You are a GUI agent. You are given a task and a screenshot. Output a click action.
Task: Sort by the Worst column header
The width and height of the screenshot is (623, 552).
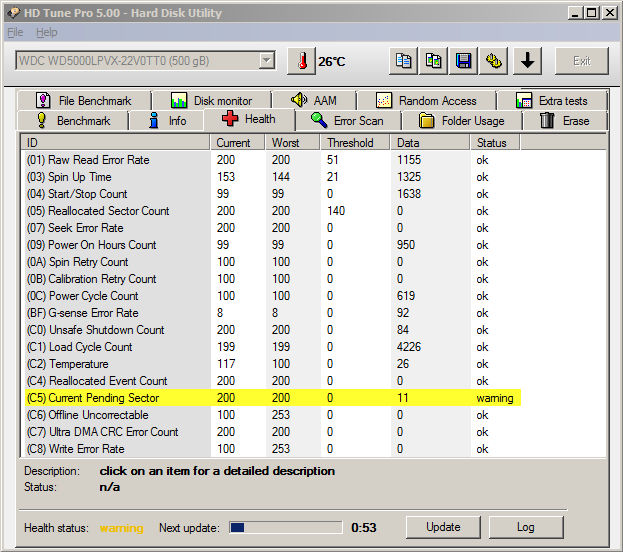pyautogui.click(x=292, y=143)
